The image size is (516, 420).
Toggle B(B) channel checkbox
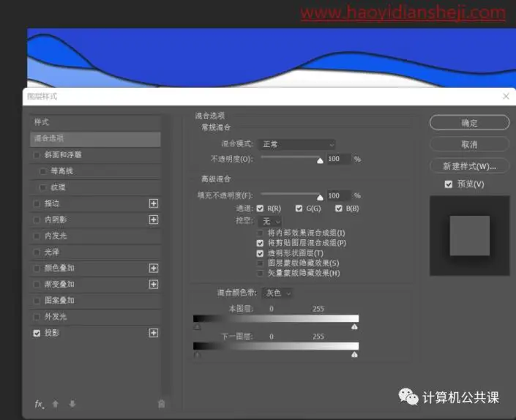(339, 209)
